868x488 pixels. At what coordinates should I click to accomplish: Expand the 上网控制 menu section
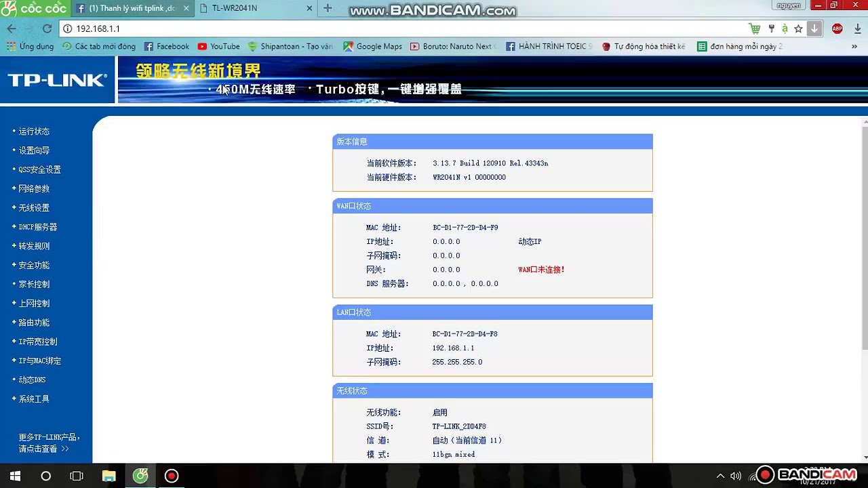[34, 303]
